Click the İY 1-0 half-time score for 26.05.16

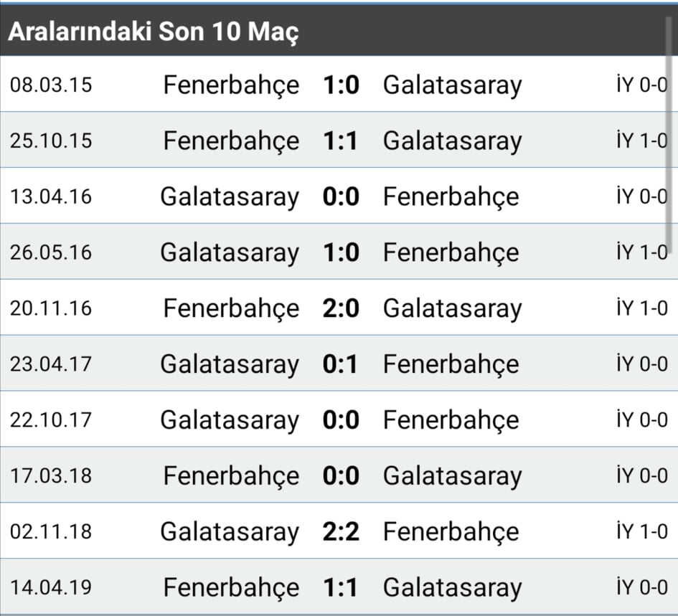pyautogui.click(x=641, y=252)
